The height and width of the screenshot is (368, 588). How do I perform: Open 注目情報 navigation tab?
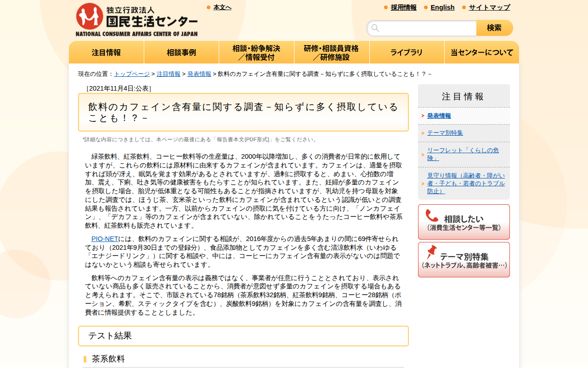[x=107, y=52]
